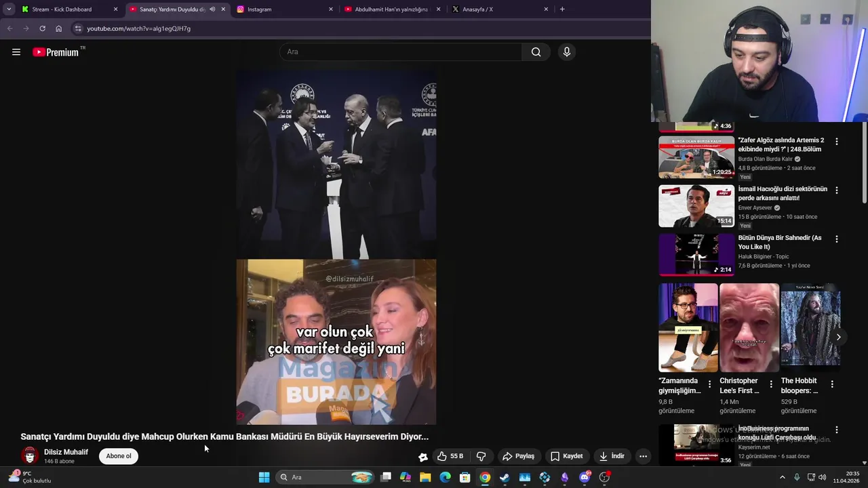Open more actions ellipsis below video
This screenshot has width=868, height=488.
pyautogui.click(x=643, y=456)
